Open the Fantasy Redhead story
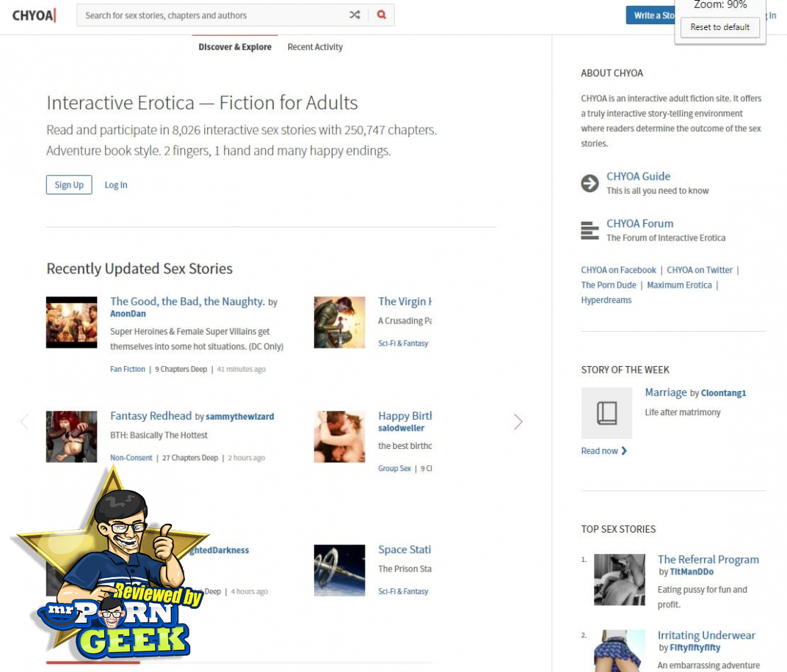 150,416
